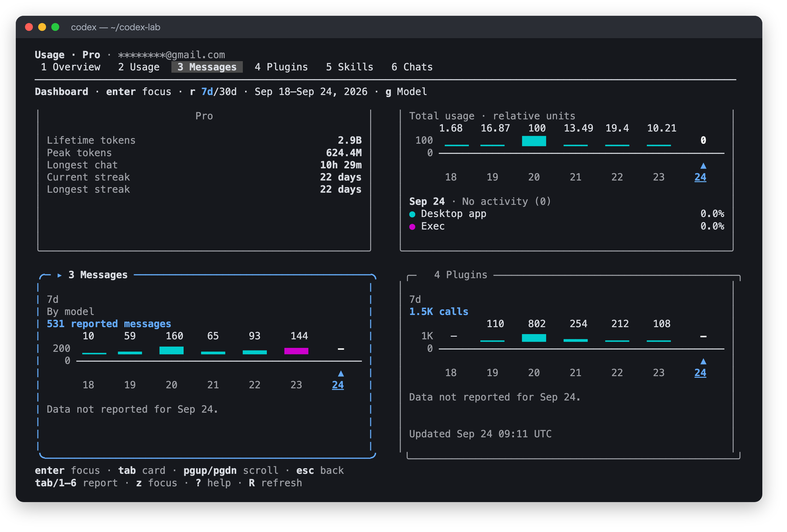
Task: Click Data not reported in Messages card
Action: [132, 410]
